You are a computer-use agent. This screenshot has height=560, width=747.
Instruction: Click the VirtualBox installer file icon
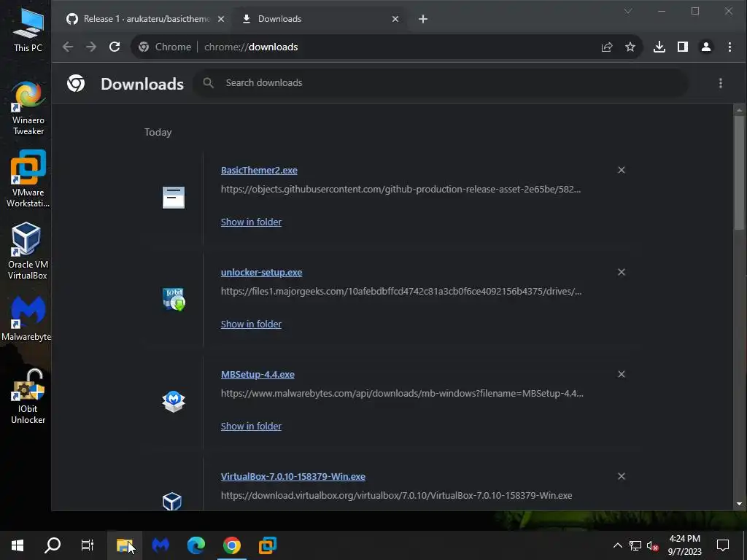172,501
